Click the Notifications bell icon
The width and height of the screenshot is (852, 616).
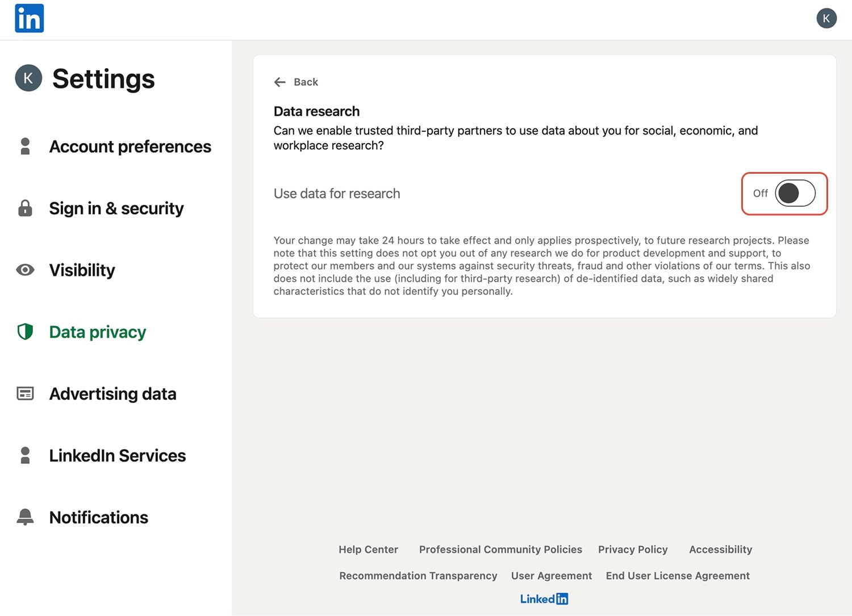(x=25, y=517)
